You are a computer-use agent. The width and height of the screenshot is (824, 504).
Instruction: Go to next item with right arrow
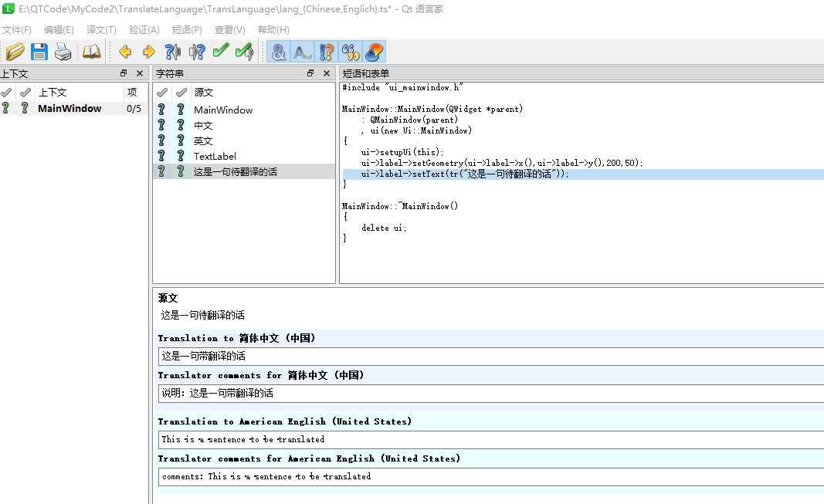(149, 52)
